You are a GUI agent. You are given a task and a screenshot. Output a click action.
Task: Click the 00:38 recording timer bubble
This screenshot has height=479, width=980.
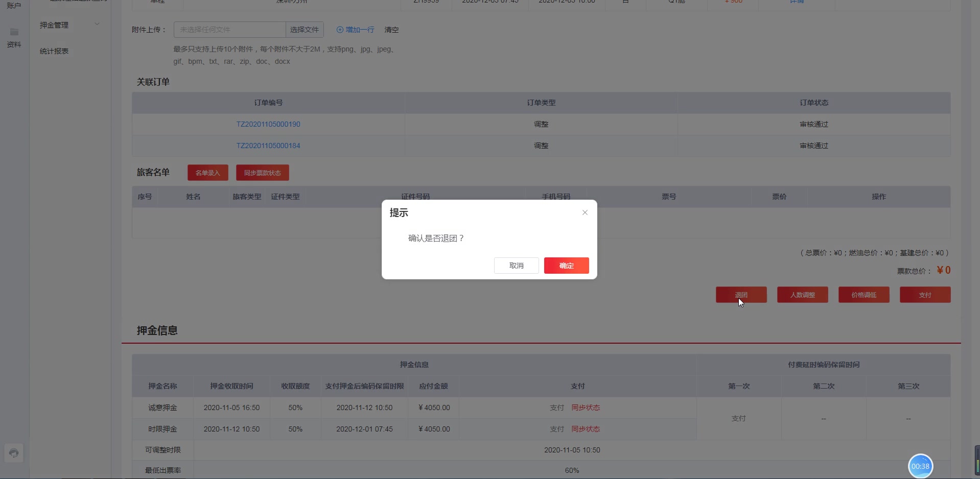point(920,466)
